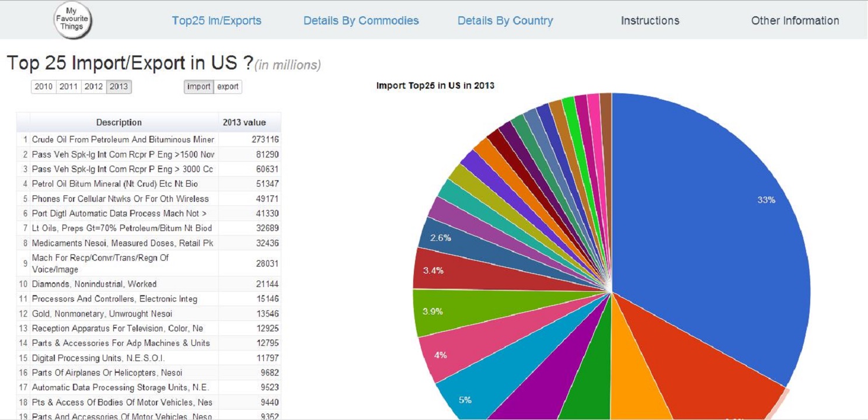
Task: Click the 32436 value cell
Action: pos(250,243)
